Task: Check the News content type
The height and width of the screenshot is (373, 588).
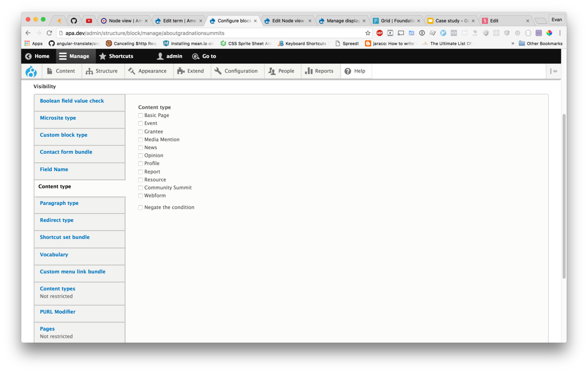Action: coord(141,148)
